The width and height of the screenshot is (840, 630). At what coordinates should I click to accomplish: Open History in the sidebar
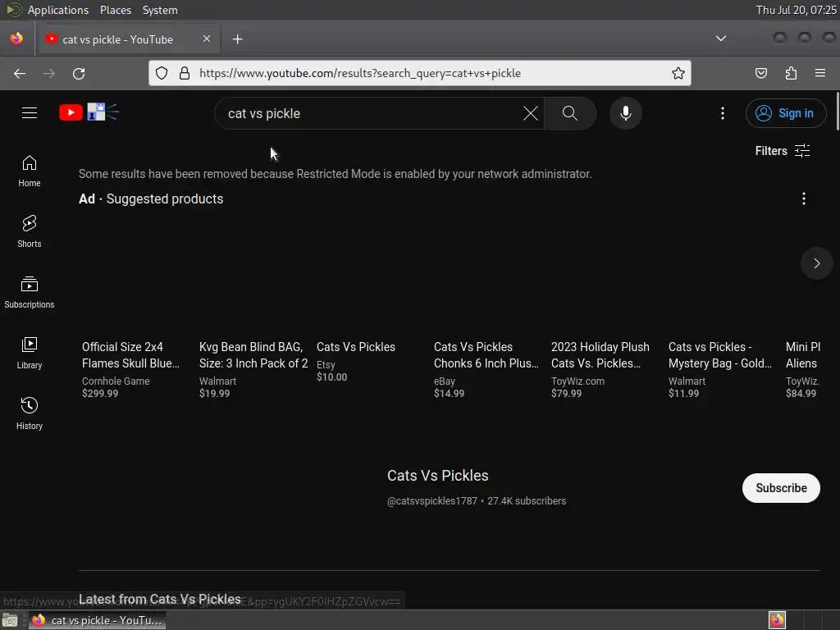point(30,413)
